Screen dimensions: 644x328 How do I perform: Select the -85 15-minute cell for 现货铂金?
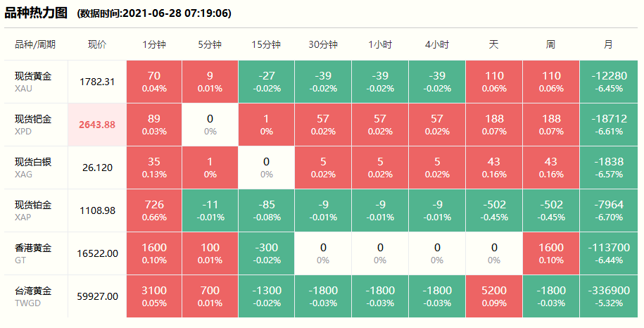click(266, 210)
